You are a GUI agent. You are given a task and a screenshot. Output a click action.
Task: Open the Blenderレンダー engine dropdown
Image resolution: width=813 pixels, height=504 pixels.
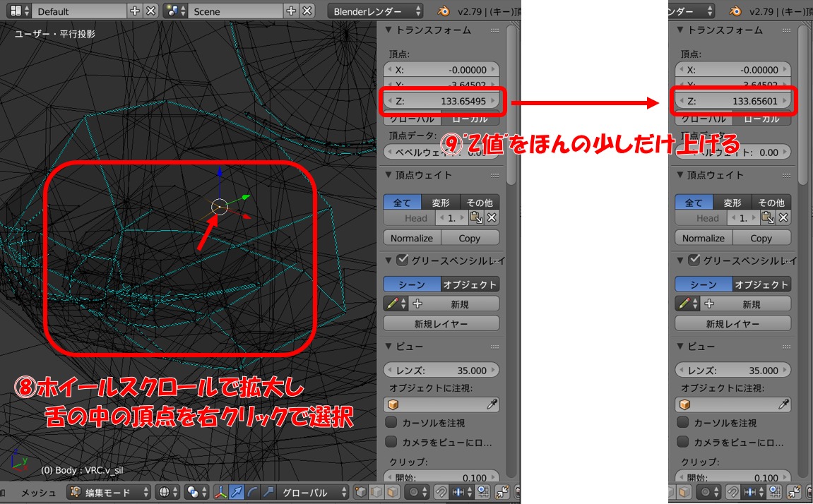click(x=375, y=11)
